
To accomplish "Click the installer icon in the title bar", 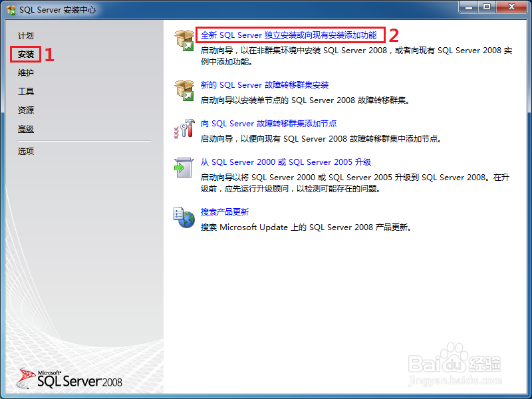I will pyautogui.click(x=9, y=9).
